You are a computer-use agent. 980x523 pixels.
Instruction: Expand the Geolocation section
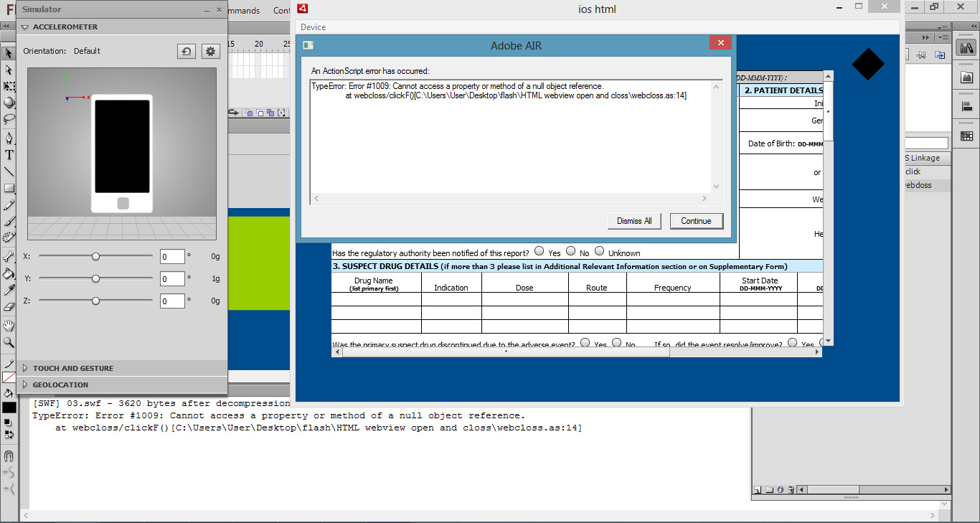coord(25,385)
